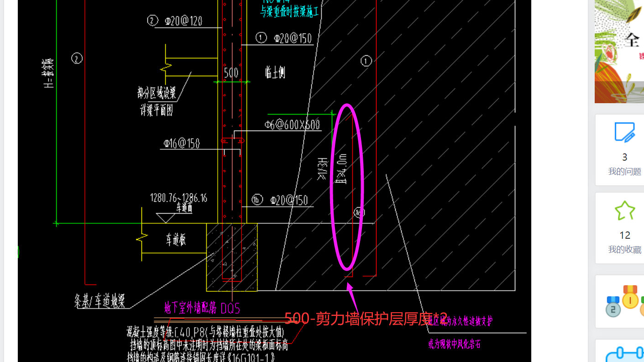Click the Φ16@150 rebar label
Image resolution: width=644 pixels, height=362 pixels.
pyautogui.click(x=182, y=143)
